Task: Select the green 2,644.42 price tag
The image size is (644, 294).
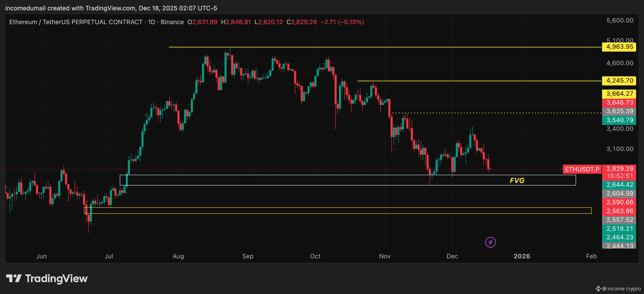Action: 619,185
